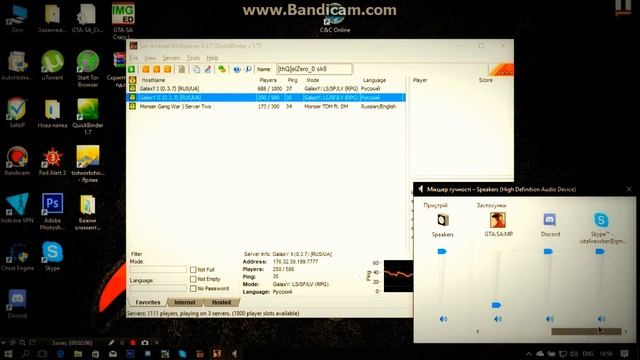The width and height of the screenshot is (640, 360).
Task: Click the Skype volume slider handle
Action: (x=600, y=251)
